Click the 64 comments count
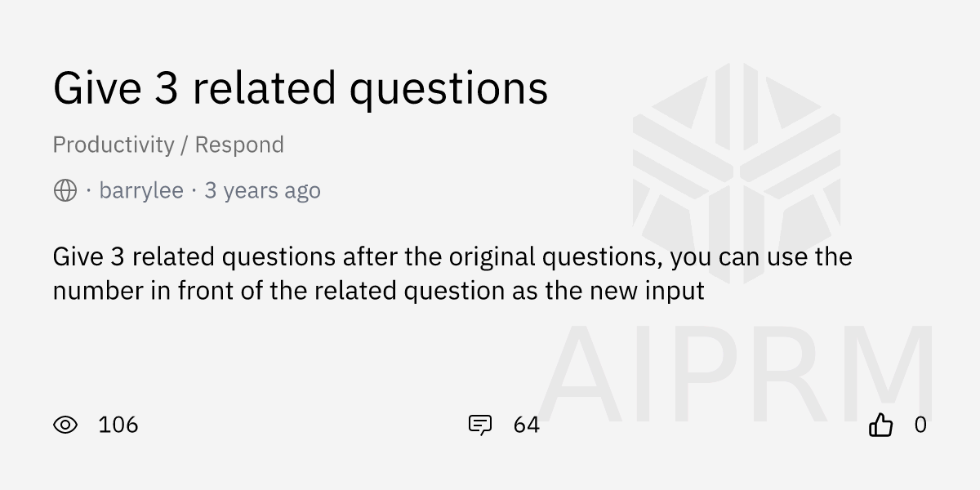 tap(527, 425)
